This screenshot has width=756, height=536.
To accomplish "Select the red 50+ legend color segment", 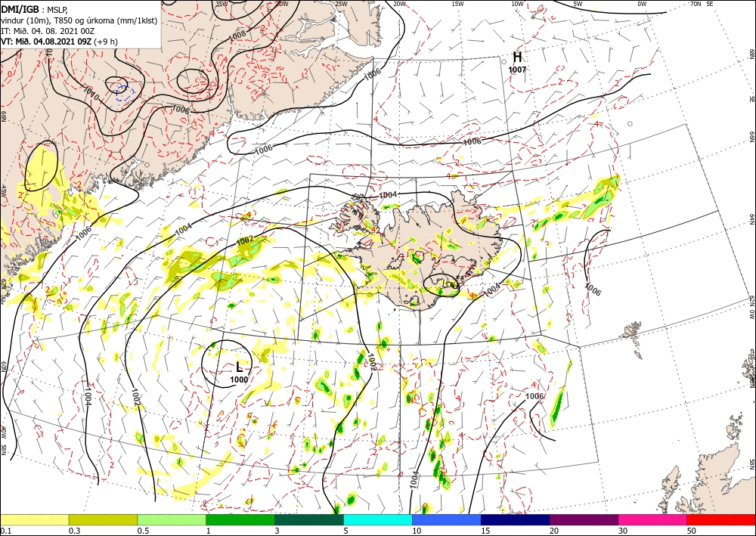I will (721, 519).
